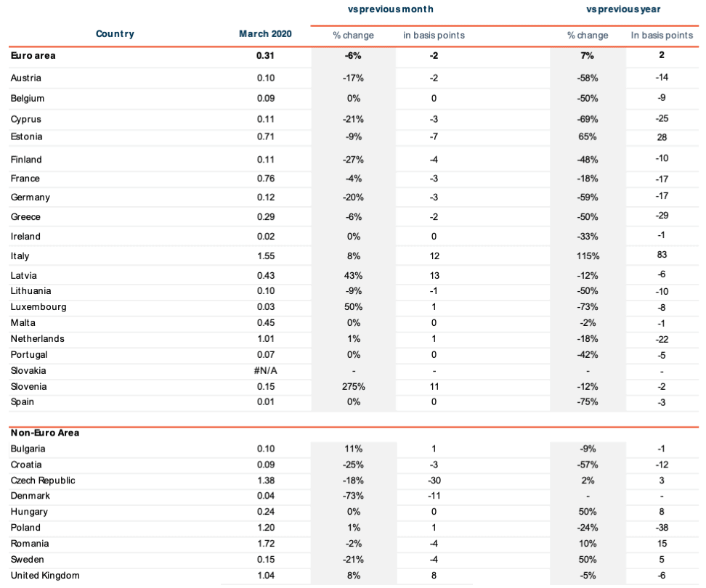Click Romania's 1.72 March value
Image resolution: width=706 pixels, height=588 pixels.
tap(265, 544)
